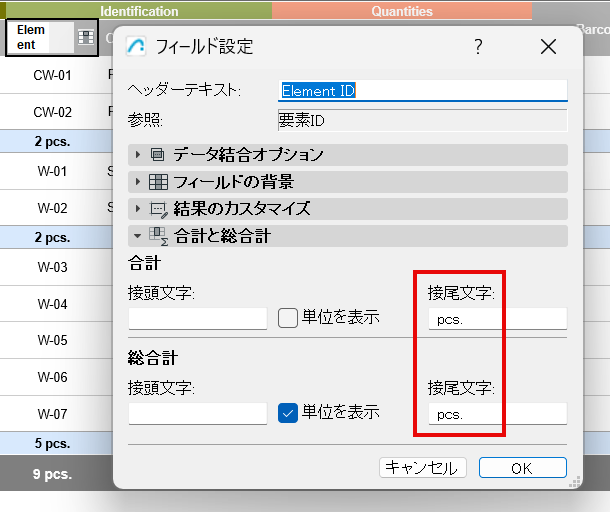Uncheck 単位を表示 checkbox under 総合計
This screenshot has height=512, width=610.
click(x=288, y=413)
